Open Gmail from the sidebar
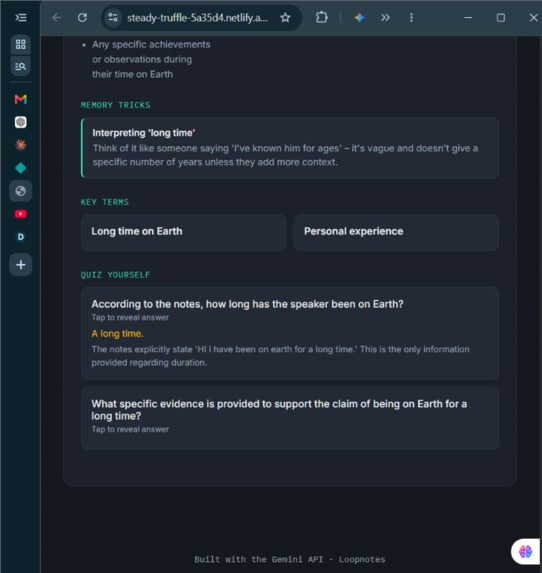Image resolution: width=542 pixels, height=573 pixels. (x=21, y=99)
